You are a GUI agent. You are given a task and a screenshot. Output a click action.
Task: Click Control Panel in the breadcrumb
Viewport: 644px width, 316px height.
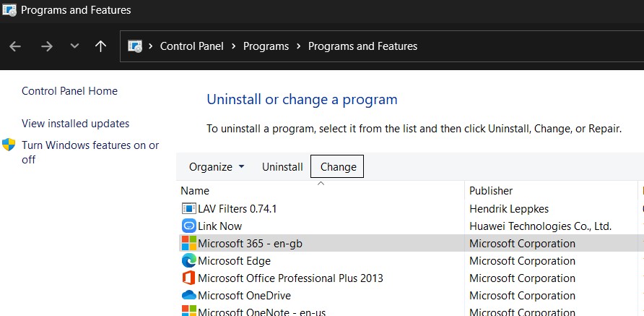[192, 46]
